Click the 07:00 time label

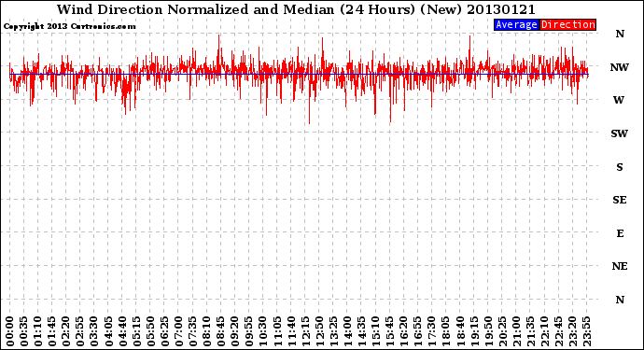click(179, 331)
